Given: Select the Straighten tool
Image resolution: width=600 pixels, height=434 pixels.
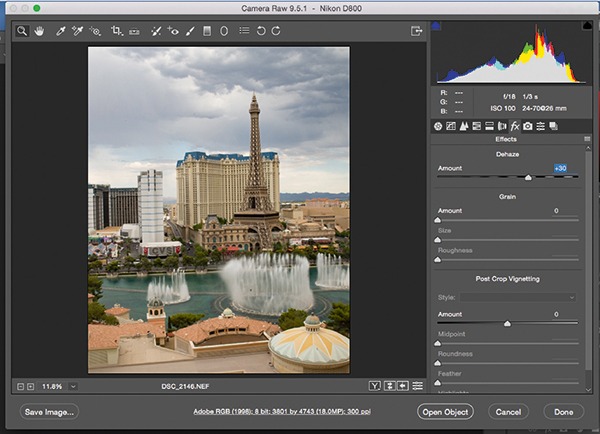Looking at the screenshot, I should 134,31.
